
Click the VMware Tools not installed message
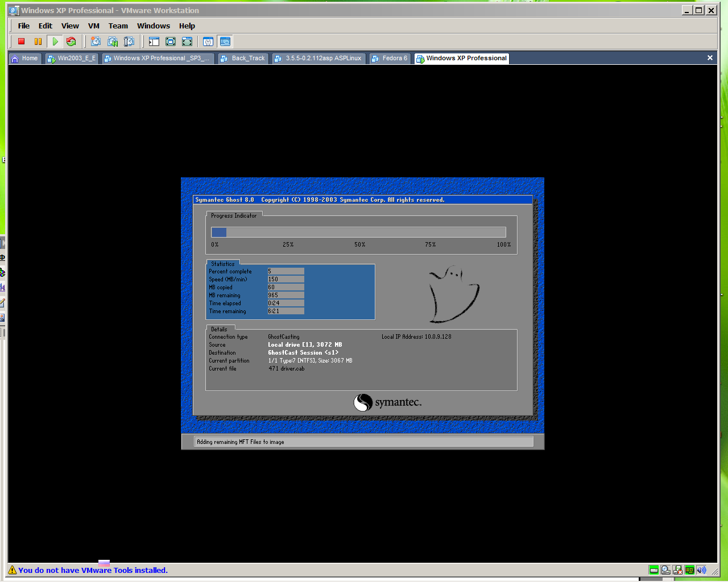(x=93, y=570)
